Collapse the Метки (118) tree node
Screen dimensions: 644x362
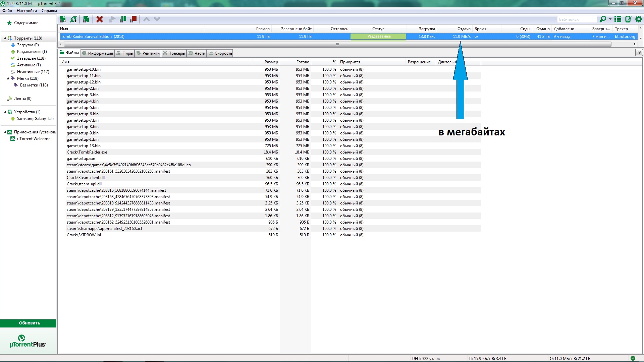coord(8,78)
